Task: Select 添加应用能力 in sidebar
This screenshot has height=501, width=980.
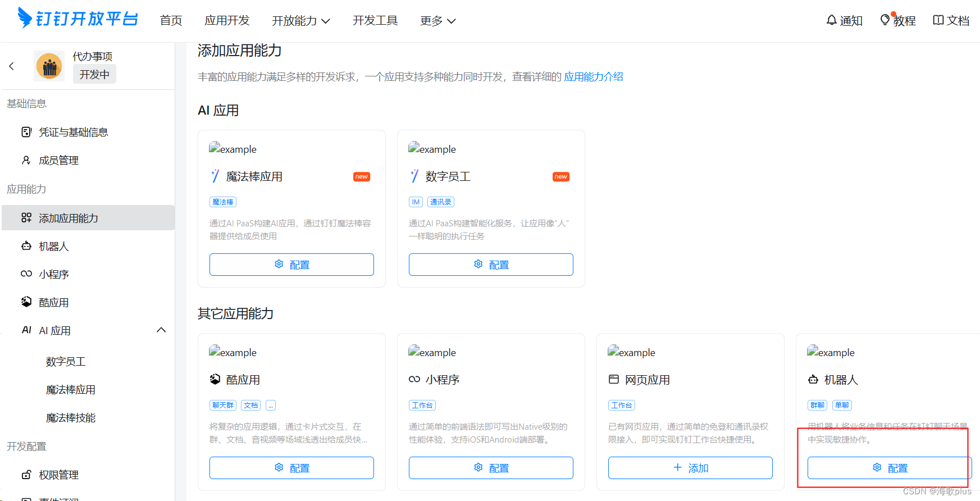Action: click(x=88, y=218)
